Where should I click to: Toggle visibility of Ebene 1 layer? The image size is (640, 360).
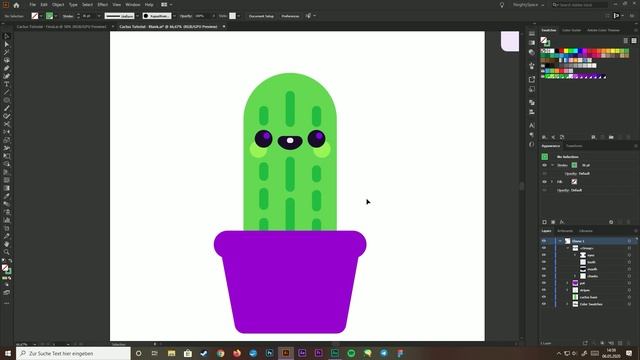click(544, 241)
